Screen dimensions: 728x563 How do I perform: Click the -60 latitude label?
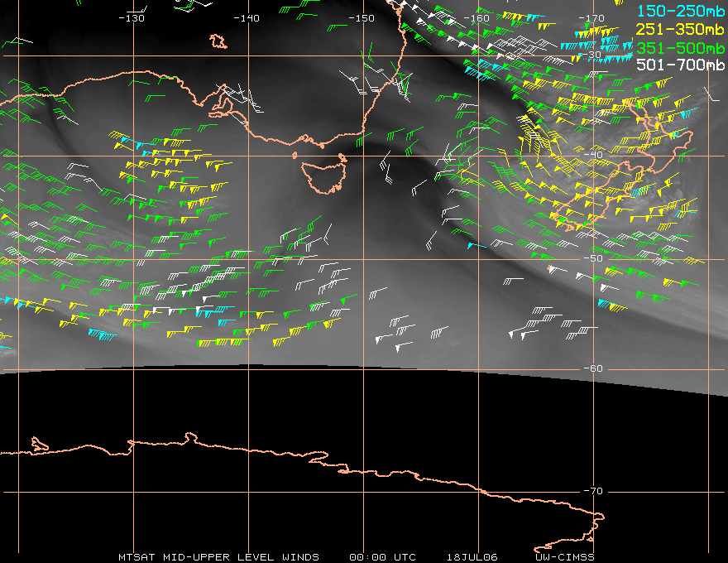click(593, 368)
